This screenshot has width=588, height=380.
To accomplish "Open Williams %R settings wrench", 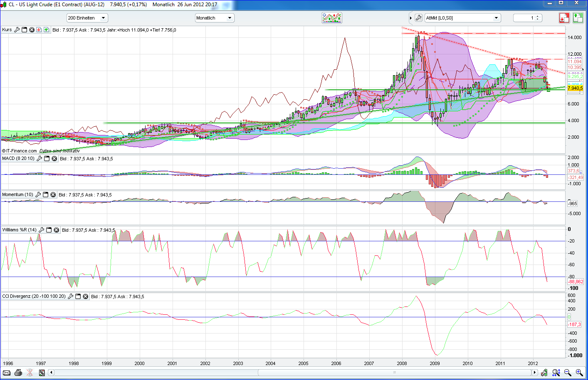I will coord(42,230).
